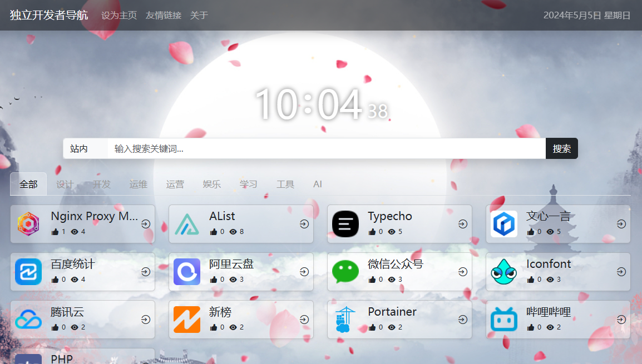Click the 新榜 orange logo icon
This screenshot has width=642, height=364.
187,320
